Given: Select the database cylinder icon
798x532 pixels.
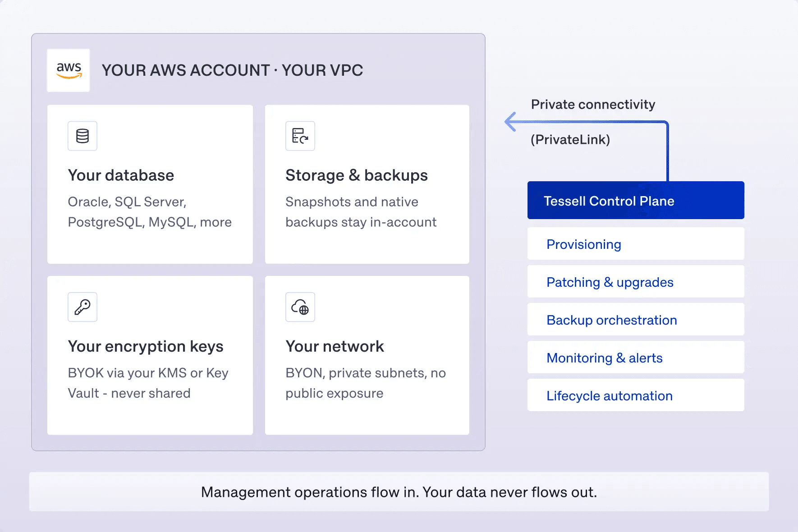Looking at the screenshot, I should 83,136.
